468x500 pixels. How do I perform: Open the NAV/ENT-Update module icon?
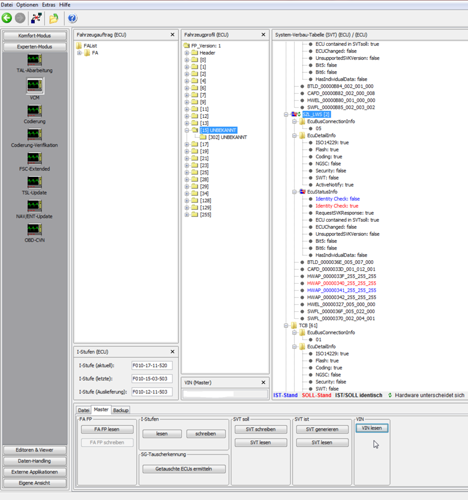click(x=34, y=206)
